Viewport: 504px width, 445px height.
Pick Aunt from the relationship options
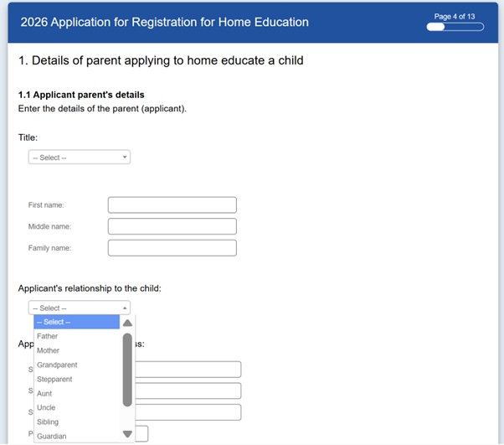click(x=76, y=393)
